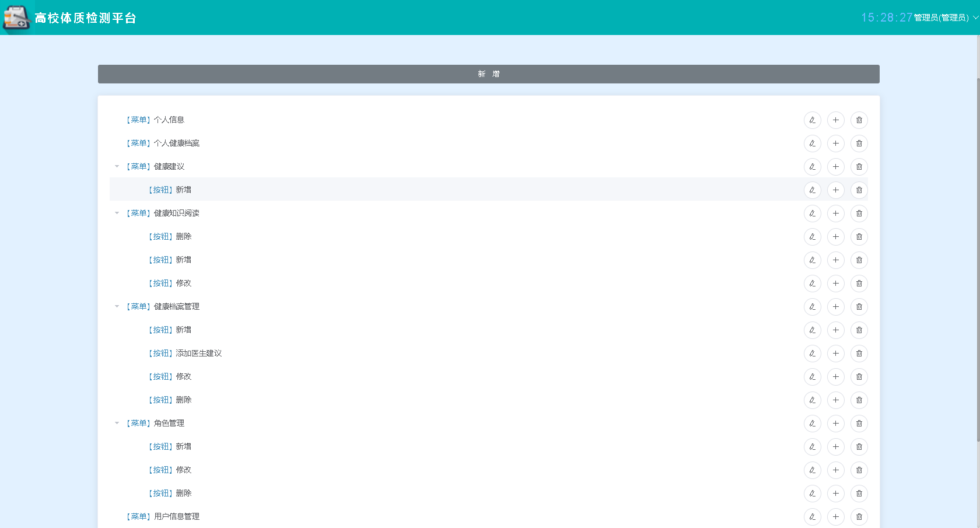The height and width of the screenshot is (528, 980).
Task: Select the 个人信息 menu tree item
Action: [x=169, y=120]
